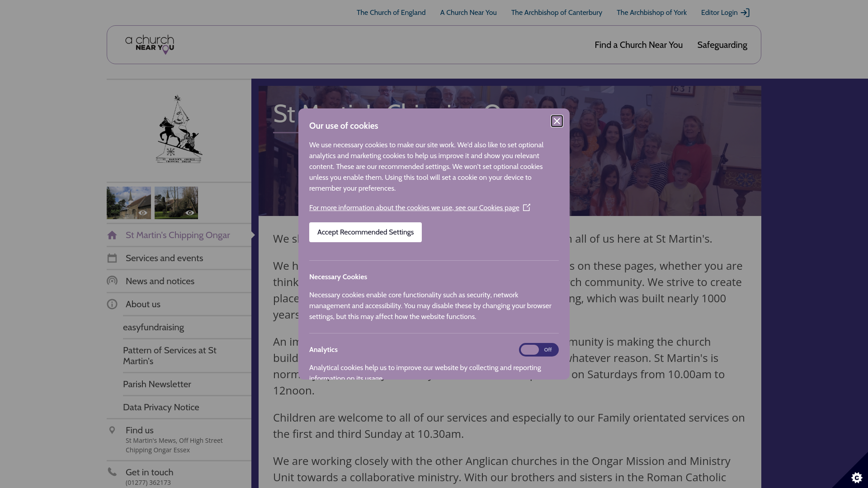Select St Martin's Chipping Ongar sidebar item
The height and width of the screenshot is (488, 868).
(179, 235)
